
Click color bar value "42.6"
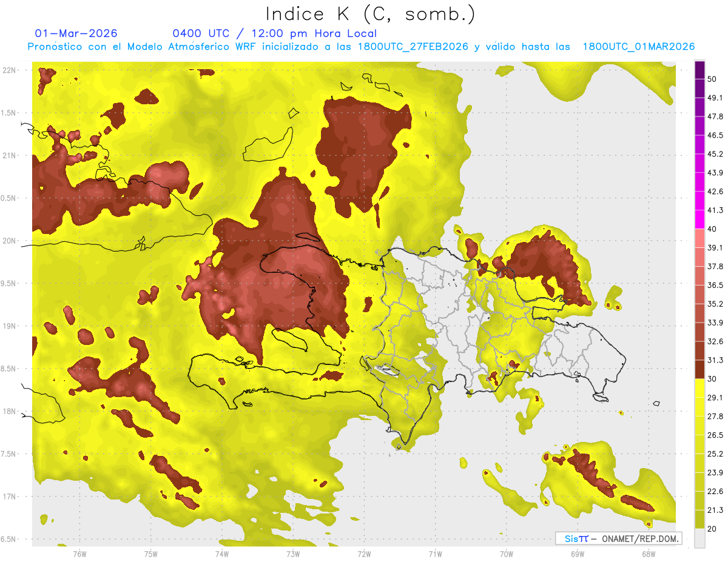coord(715,192)
